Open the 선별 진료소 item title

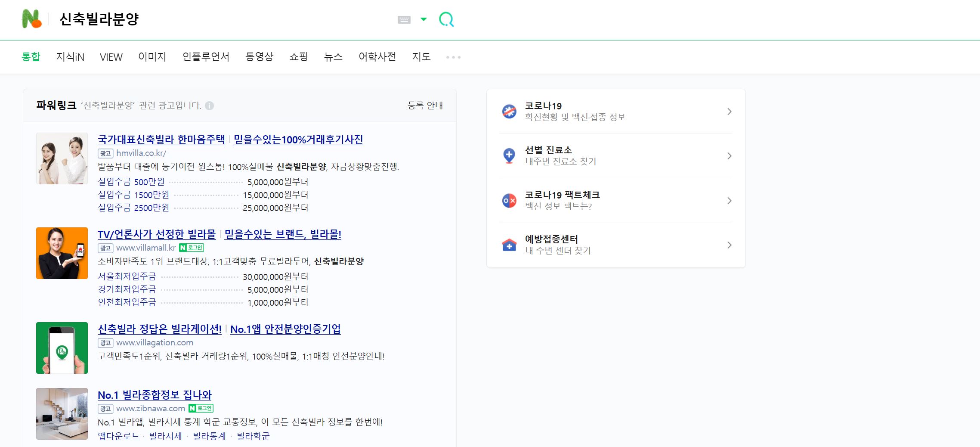[x=548, y=150]
